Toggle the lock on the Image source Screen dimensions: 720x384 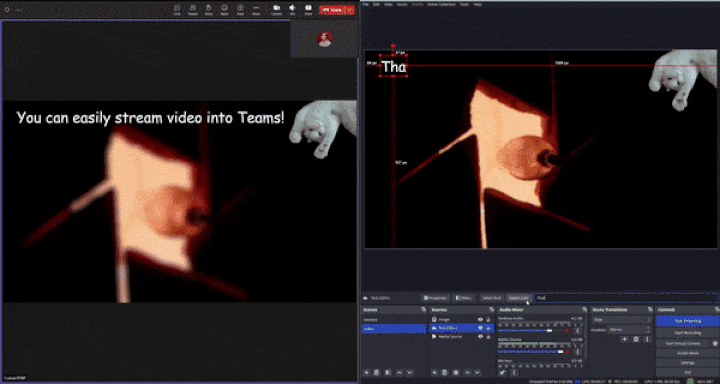(x=489, y=319)
